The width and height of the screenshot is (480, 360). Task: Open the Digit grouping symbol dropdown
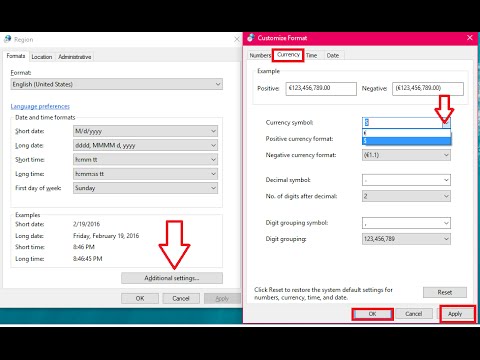[406, 223]
